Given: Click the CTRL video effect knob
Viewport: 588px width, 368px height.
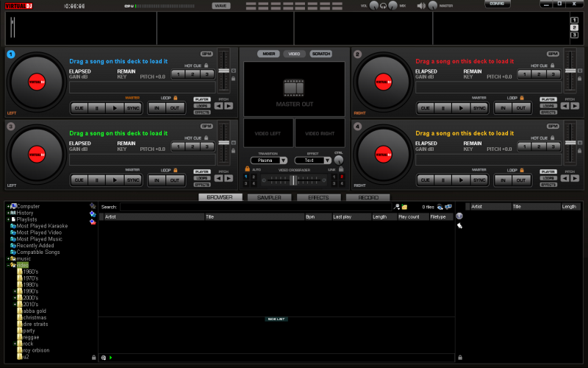Looking at the screenshot, I should [338, 160].
